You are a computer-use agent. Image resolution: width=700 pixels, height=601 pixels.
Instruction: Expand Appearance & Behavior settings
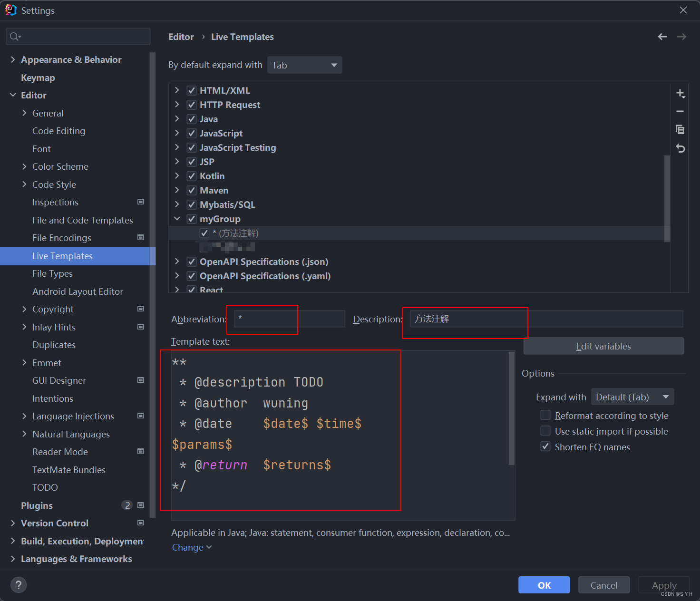pyautogui.click(x=13, y=59)
